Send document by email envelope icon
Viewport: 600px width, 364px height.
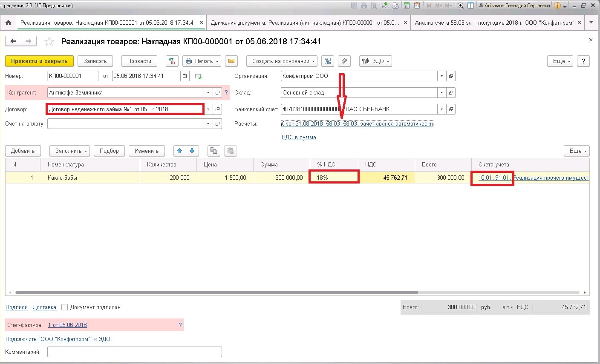pos(231,61)
